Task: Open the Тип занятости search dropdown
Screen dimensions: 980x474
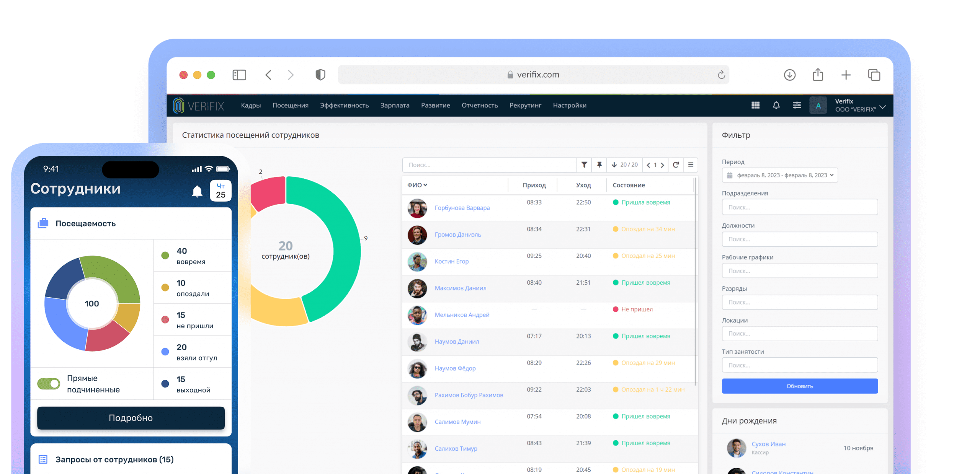Action: (799, 365)
